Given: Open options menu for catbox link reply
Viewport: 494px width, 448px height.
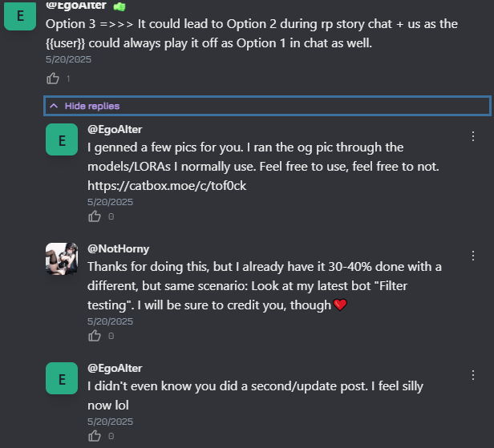Looking at the screenshot, I should click(473, 136).
